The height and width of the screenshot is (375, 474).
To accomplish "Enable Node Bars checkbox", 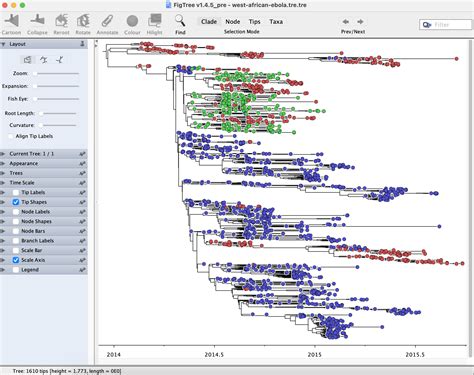I will click(16, 231).
